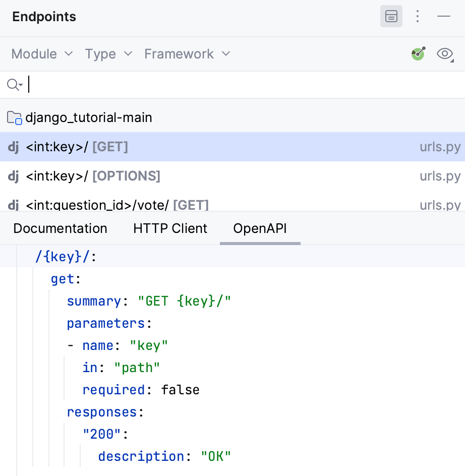Select the django_tutorial-main module row

pyautogui.click(x=233, y=117)
